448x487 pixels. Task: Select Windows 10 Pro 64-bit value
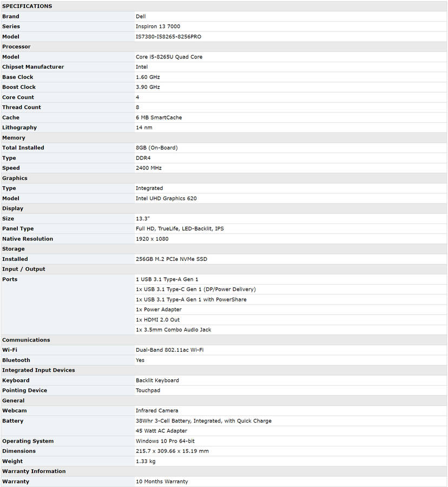(x=165, y=441)
